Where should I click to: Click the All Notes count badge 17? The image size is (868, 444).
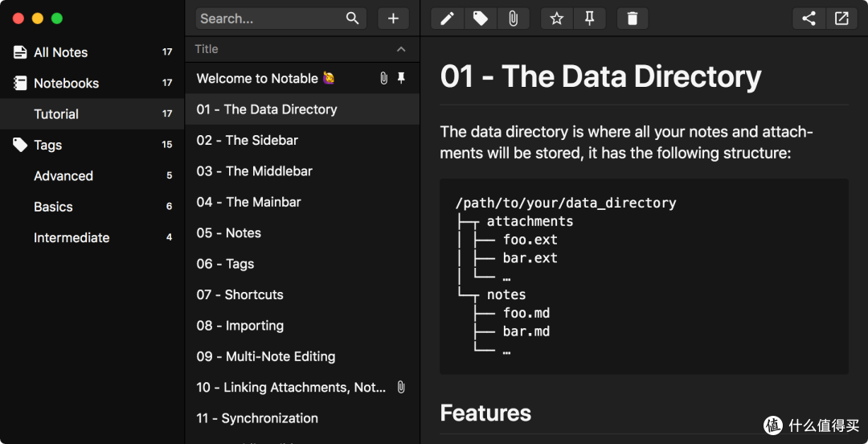167,52
